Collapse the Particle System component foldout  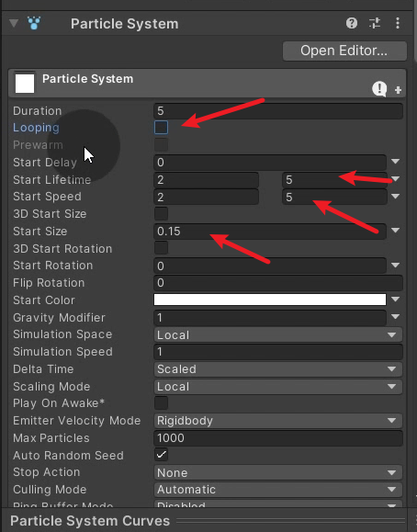click(14, 23)
